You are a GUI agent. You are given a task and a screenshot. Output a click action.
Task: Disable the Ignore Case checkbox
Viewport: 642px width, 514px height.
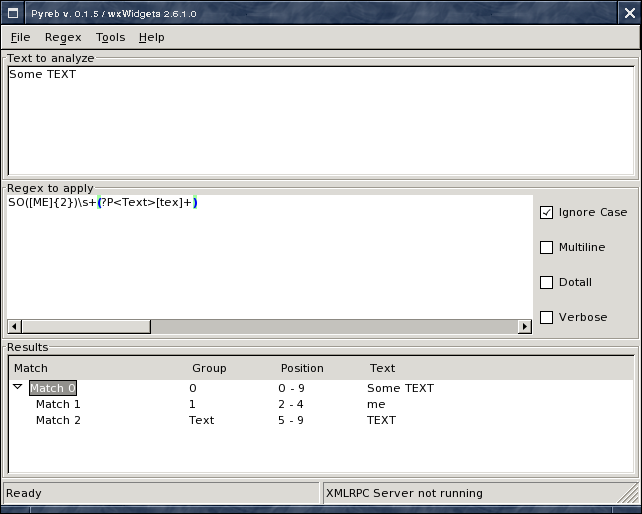click(x=547, y=212)
